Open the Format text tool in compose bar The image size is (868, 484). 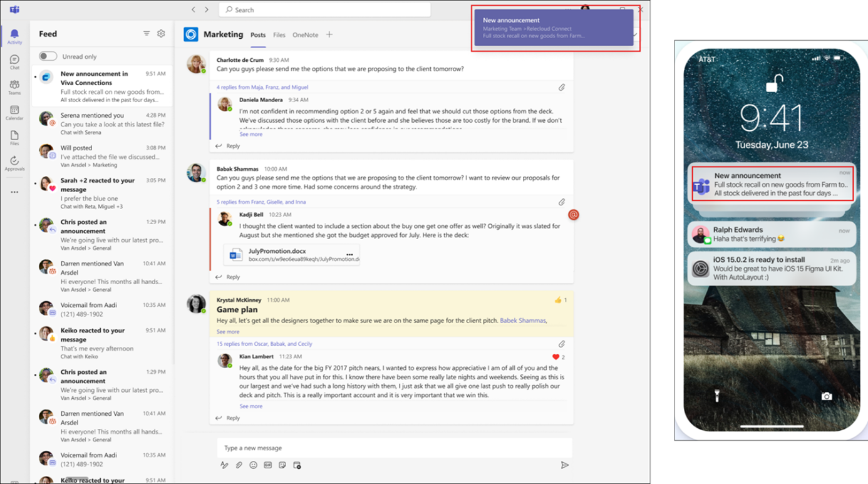tap(224, 465)
